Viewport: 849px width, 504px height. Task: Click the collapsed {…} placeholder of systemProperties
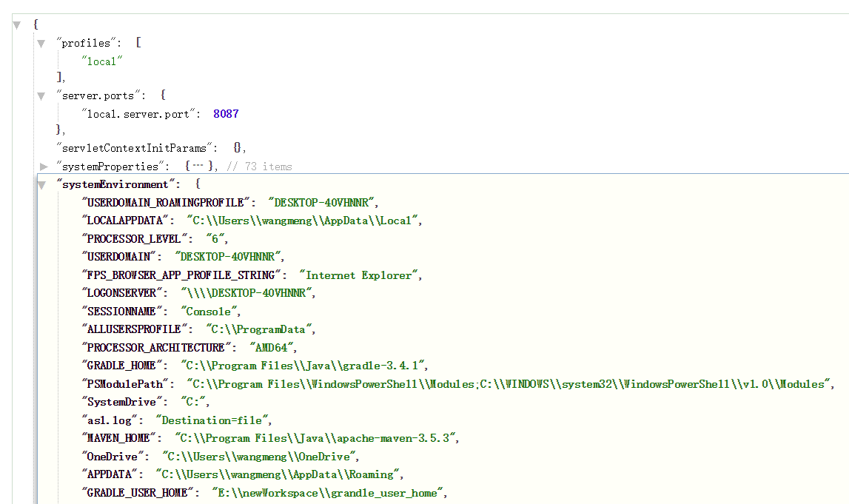coord(201,167)
